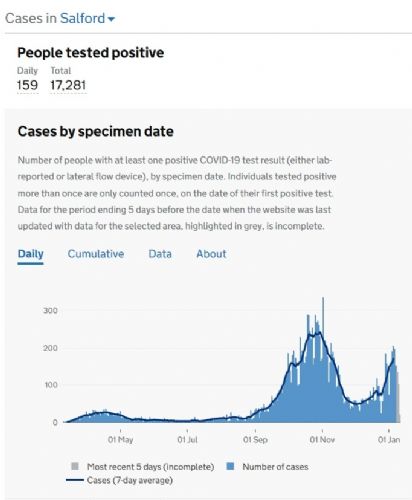Viewport: 412px width, 500px height.
Task: Click the total figure 17,281
Action: [68, 85]
